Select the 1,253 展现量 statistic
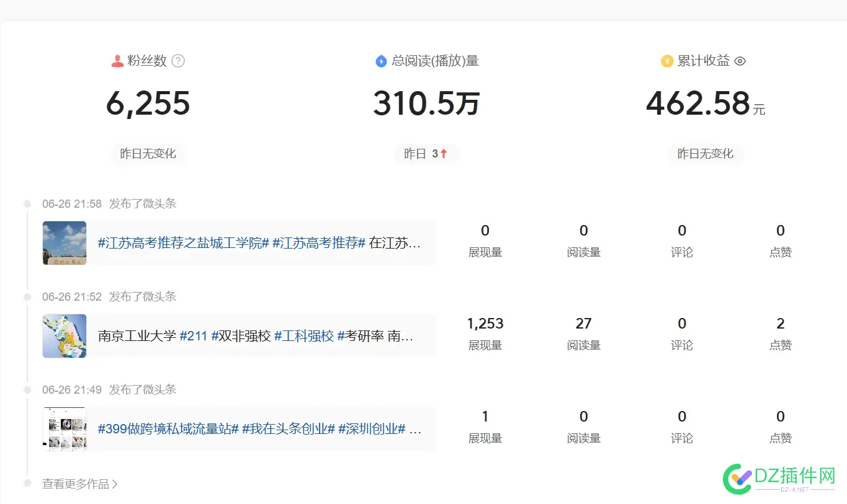847x504 pixels. [x=485, y=324]
